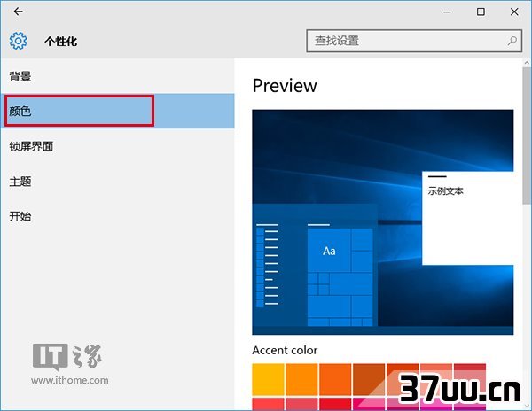Image resolution: width=532 pixels, height=411 pixels.
Task: Click the 个性化 page title
Action: tap(60, 42)
